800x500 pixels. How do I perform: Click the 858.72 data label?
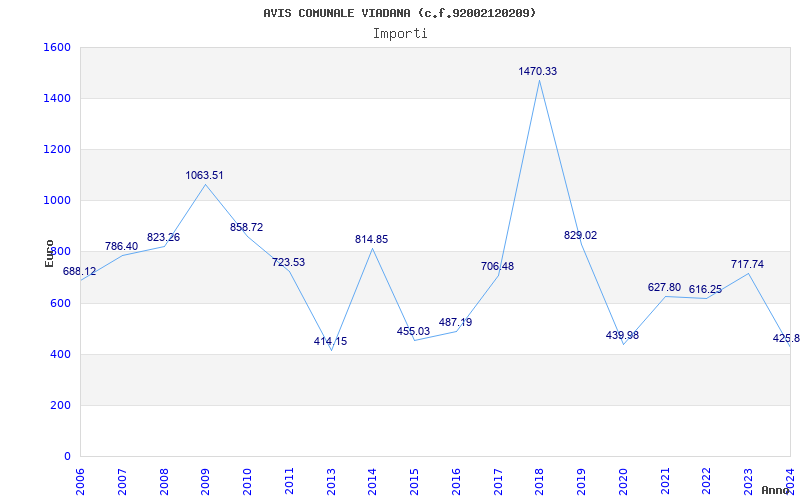coord(246,227)
